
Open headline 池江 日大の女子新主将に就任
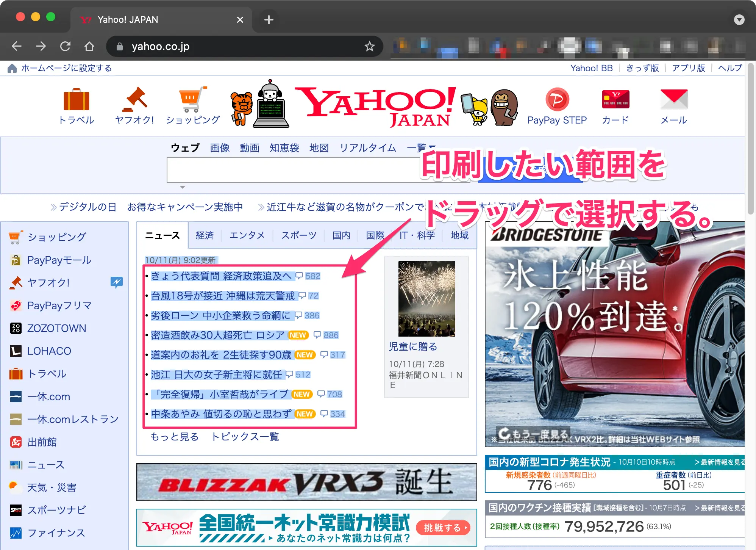(x=216, y=375)
